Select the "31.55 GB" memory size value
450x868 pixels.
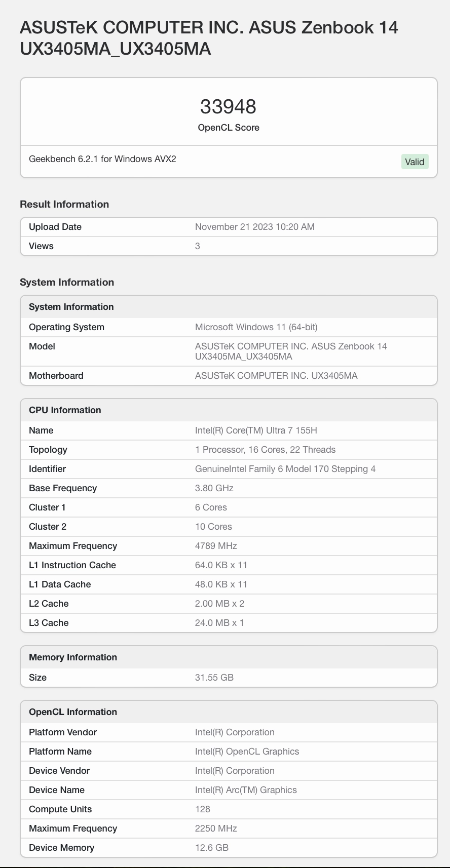click(214, 678)
